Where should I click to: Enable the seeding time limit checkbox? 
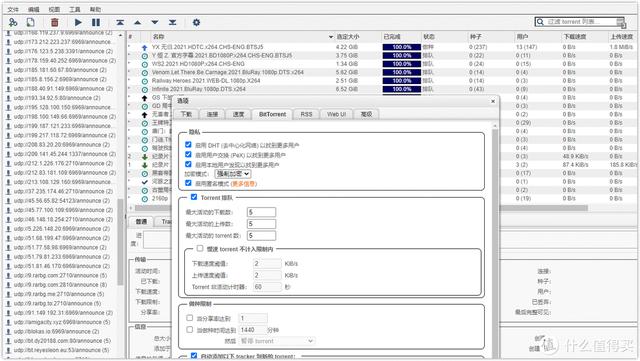coord(189,329)
